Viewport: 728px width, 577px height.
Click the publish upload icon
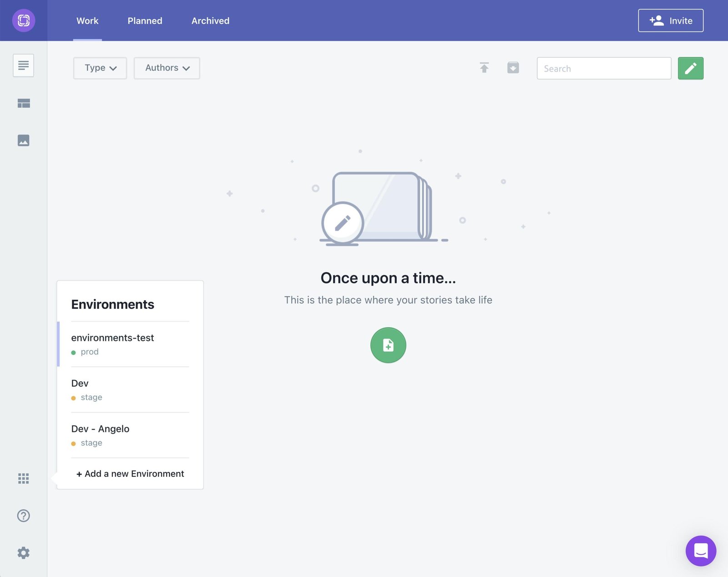pos(485,68)
